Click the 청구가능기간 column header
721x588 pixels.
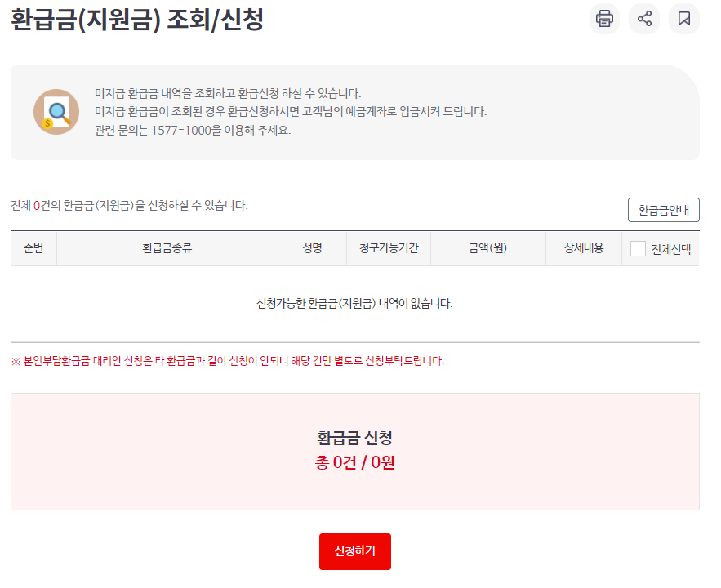click(x=389, y=248)
